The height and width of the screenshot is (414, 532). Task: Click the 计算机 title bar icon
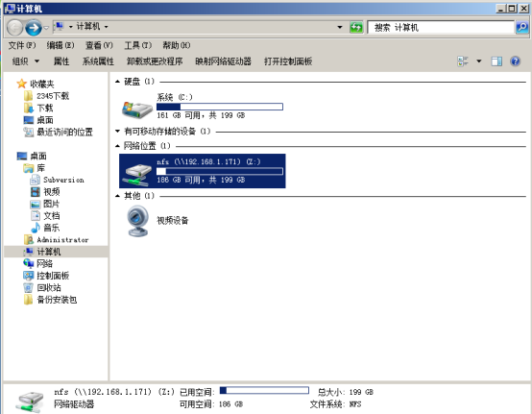coord(11,9)
